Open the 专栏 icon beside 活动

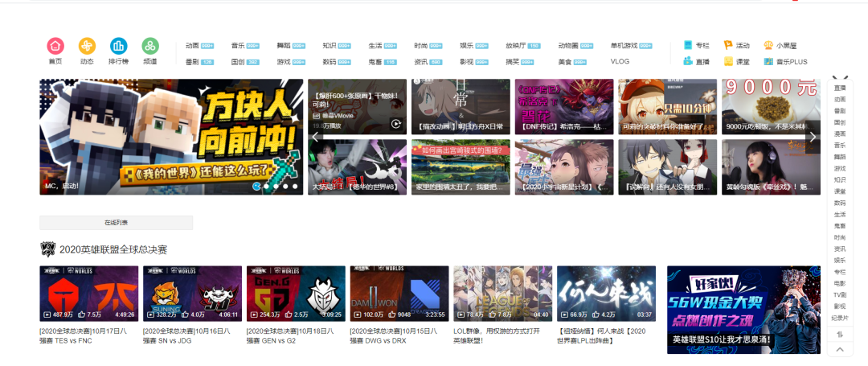[688, 45]
